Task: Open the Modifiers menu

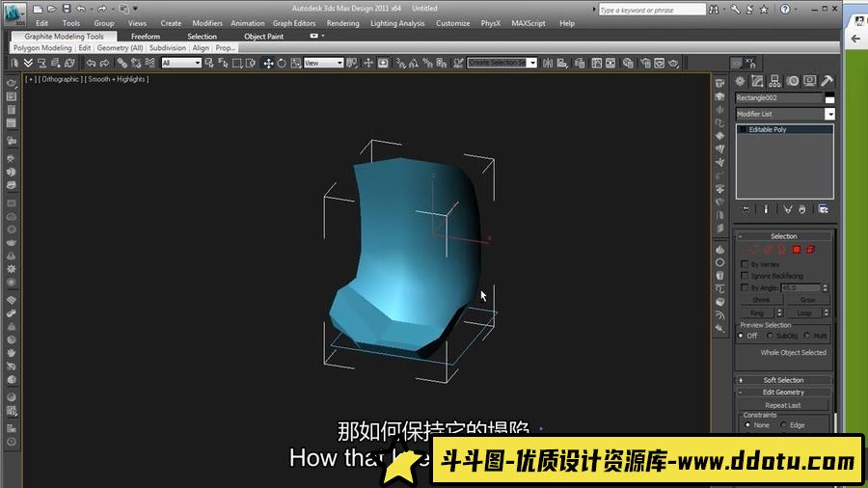Action: (x=207, y=23)
